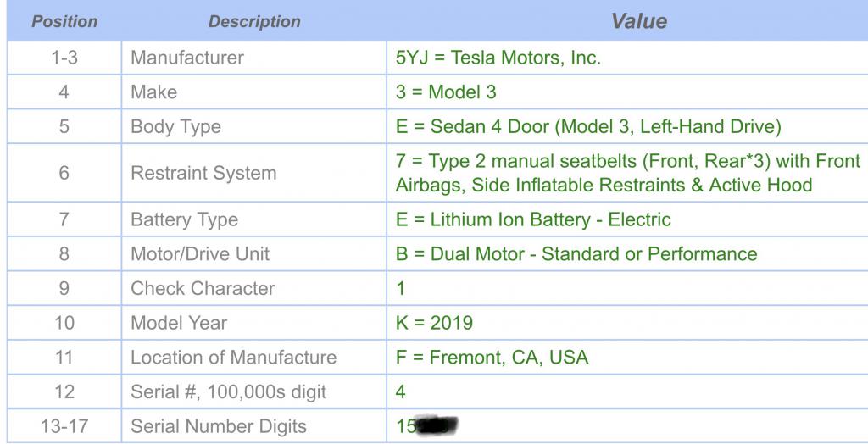Click the 3 = Model 3 value
This screenshot has width=868, height=444.
(x=446, y=92)
